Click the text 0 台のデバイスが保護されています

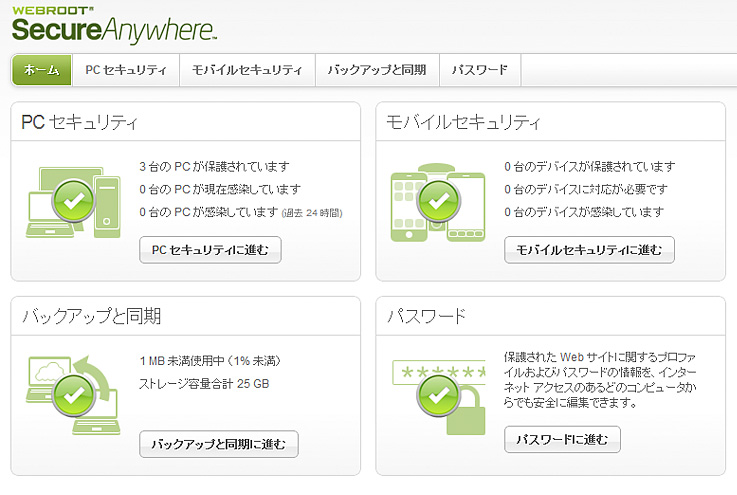click(x=590, y=166)
